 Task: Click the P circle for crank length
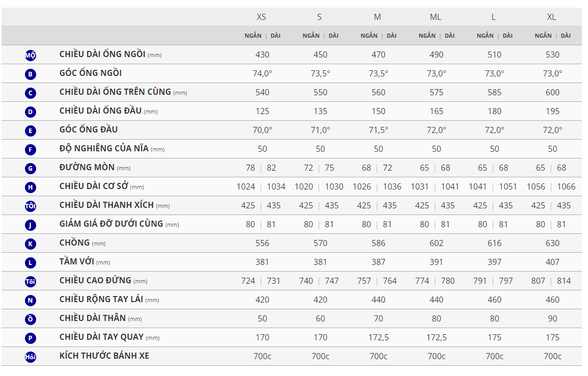(31, 338)
